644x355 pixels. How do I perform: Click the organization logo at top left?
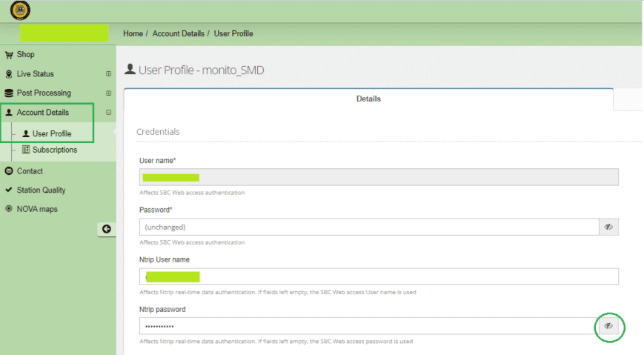tap(20, 10)
